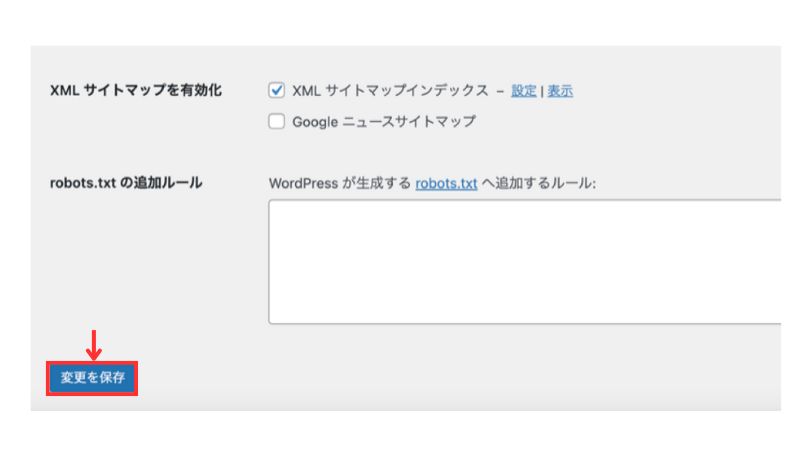812x457 pixels.
Task: Open the 設定 link for sitemap index
Action: [x=524, y=91]
